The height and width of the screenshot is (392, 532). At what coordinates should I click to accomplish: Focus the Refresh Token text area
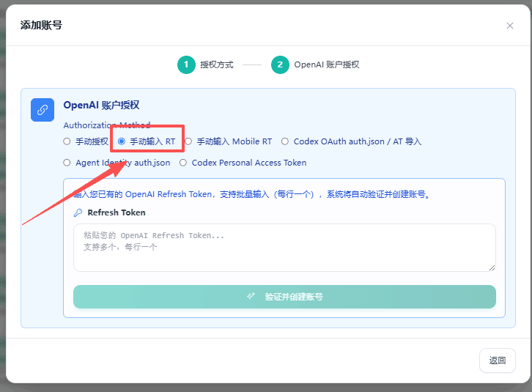coord(284,248)
